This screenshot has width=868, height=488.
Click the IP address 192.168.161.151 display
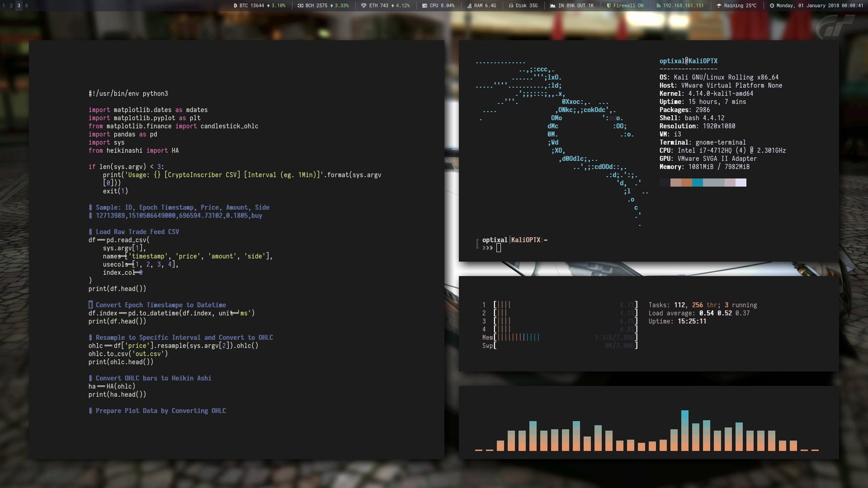pyautogui.click(x=684, y=5)
